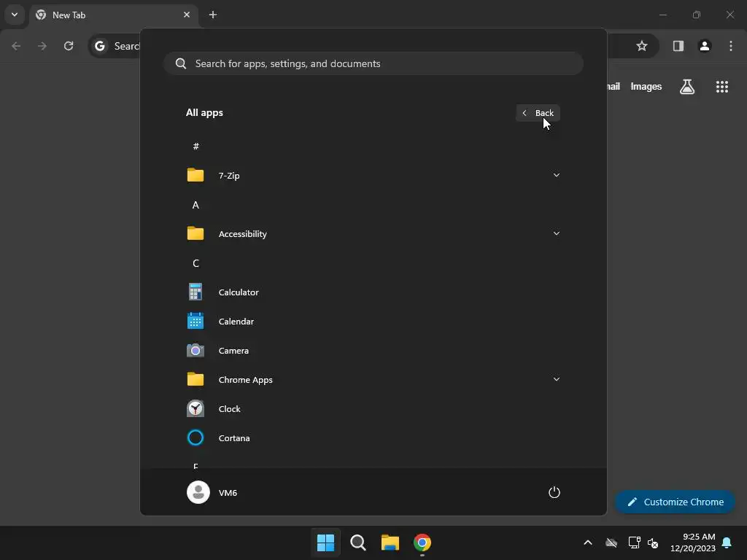Image resolution: width=747 pixels, height=560 pixels.
Task: Click the All apps heading
Action: point(204,113)
